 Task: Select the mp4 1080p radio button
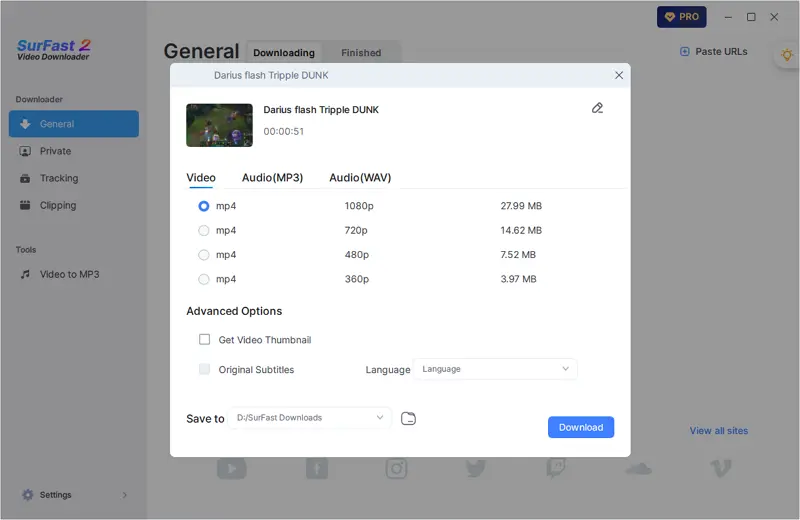coord(204,206)
